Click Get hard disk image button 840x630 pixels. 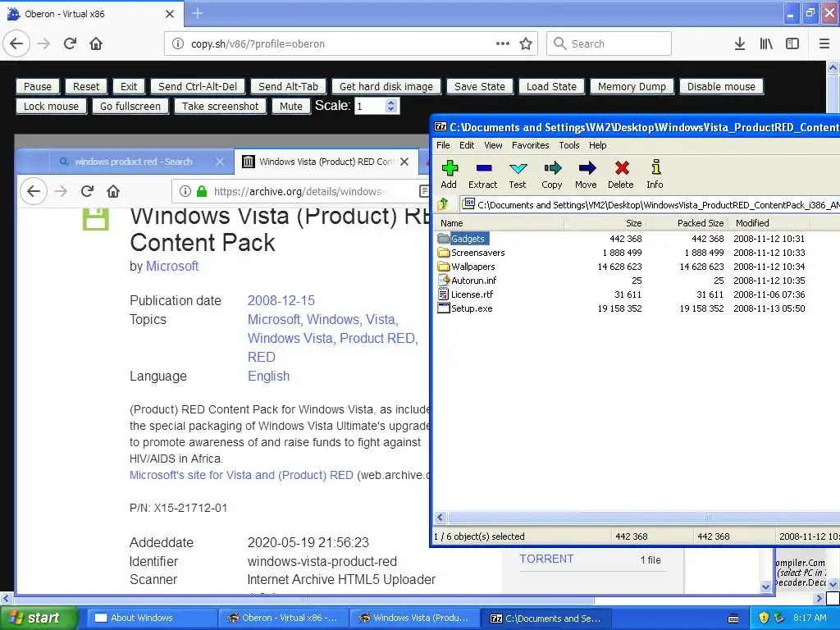(x=386, y=86)
